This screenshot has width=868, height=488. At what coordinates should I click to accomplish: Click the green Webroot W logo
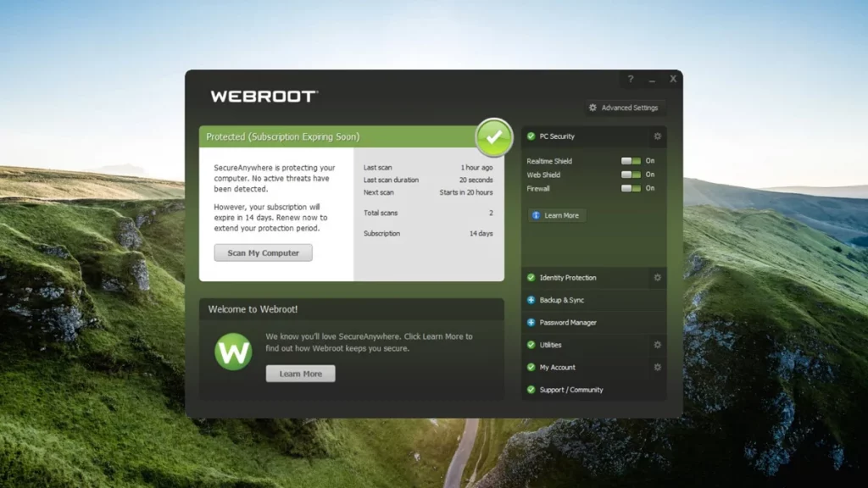(232, 352)
